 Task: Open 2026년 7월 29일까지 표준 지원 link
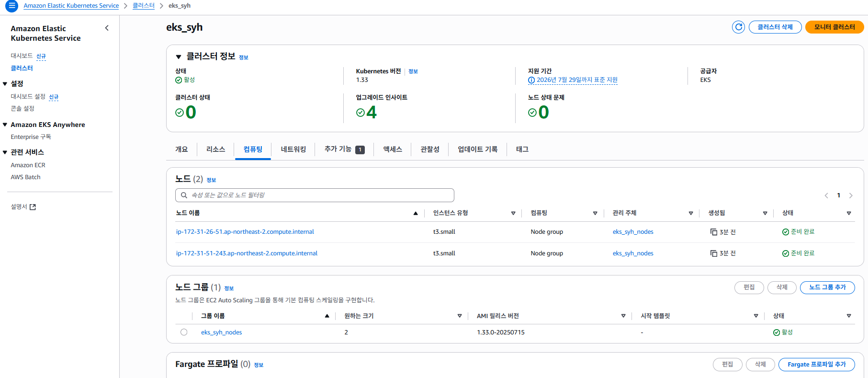577,80
